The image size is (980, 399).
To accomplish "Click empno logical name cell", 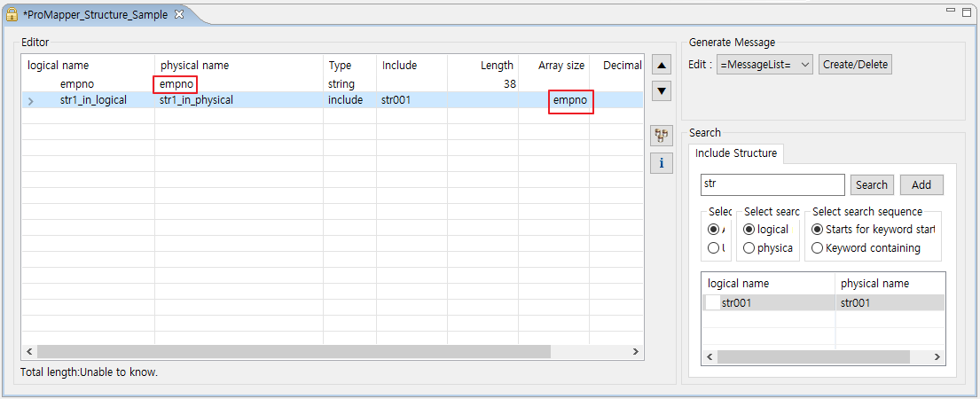I will [76, 83].
